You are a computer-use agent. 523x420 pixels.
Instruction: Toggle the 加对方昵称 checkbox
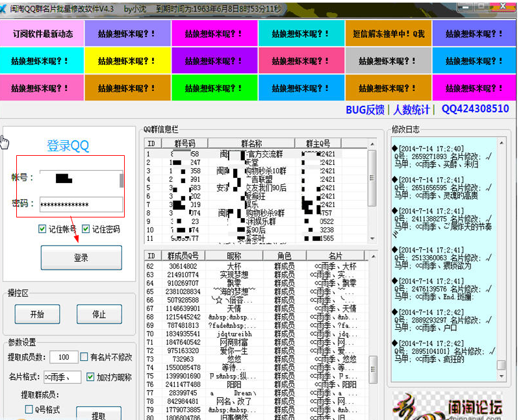click(x=90, y=377)
